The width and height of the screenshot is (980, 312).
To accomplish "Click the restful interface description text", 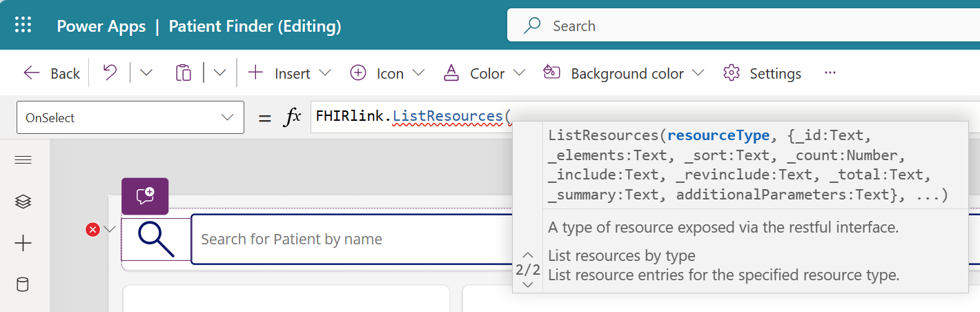I will 723,227.
